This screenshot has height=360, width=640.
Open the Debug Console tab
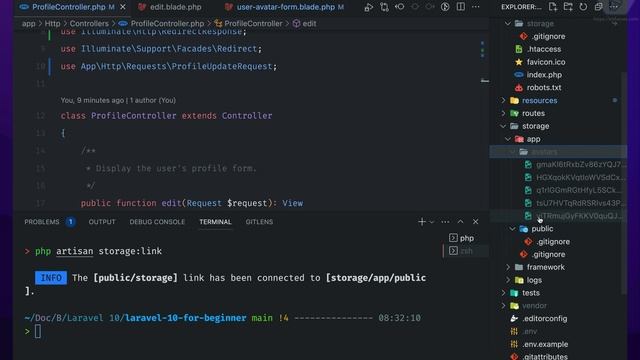pyautogui.click(x=157, y=222)
